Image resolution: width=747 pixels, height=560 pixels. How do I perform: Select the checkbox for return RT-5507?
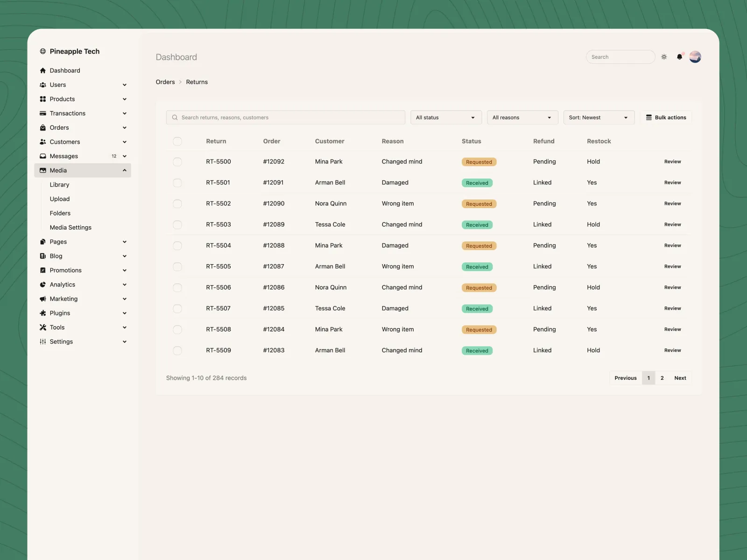[177, 309]
